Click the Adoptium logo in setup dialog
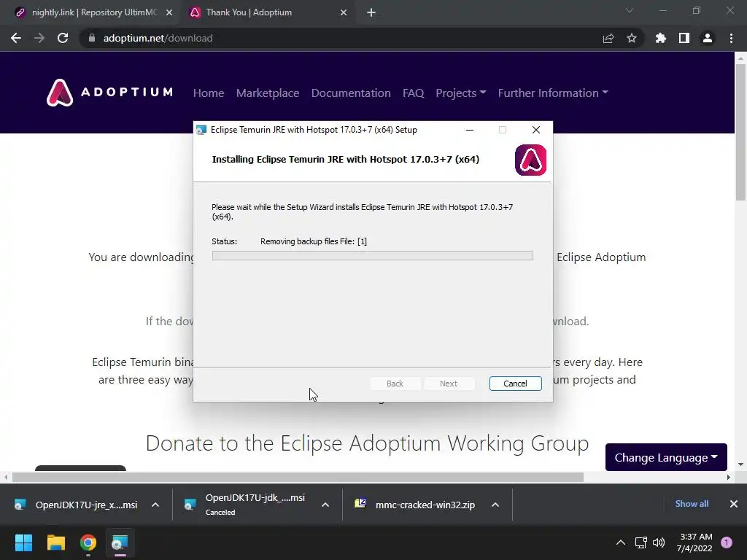Viewport: 747px width, 560px height. coord(530,160)
